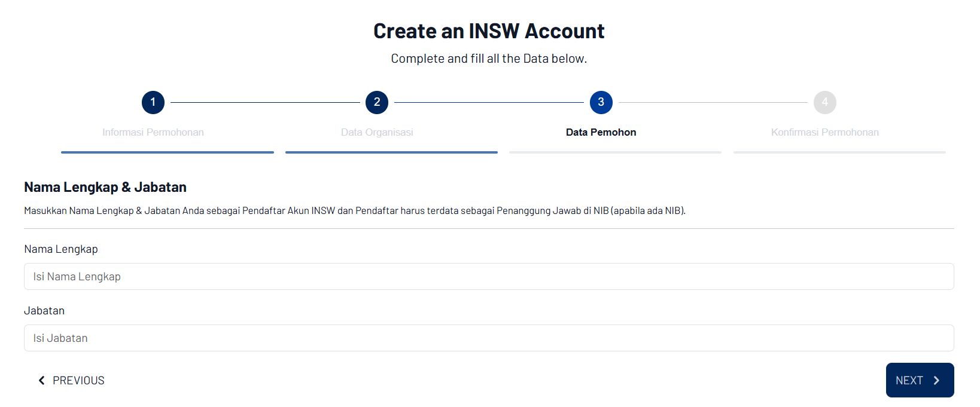Jump to Konfirmasi Permohonan step label
Image resolution: width=980 pixels, height=407 pixels.
point(824,132)
